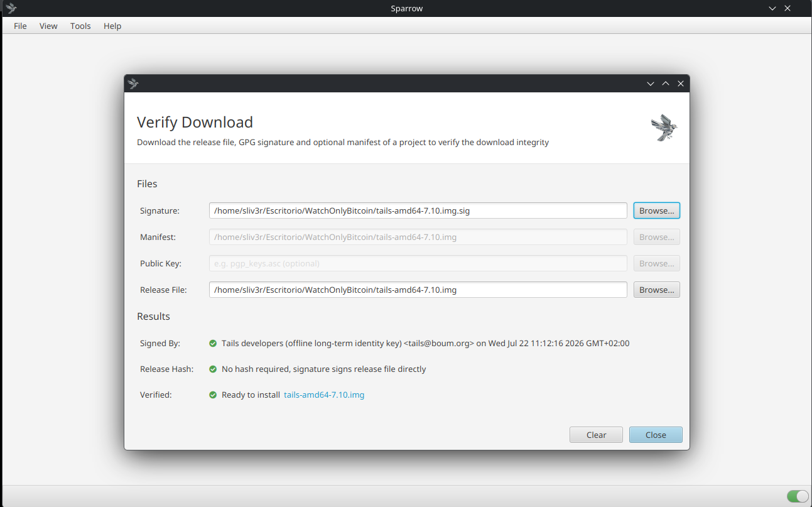The image size is (812, 507).
Task: Click the Tails developers signature result text
Action: (x=425, y=343)
